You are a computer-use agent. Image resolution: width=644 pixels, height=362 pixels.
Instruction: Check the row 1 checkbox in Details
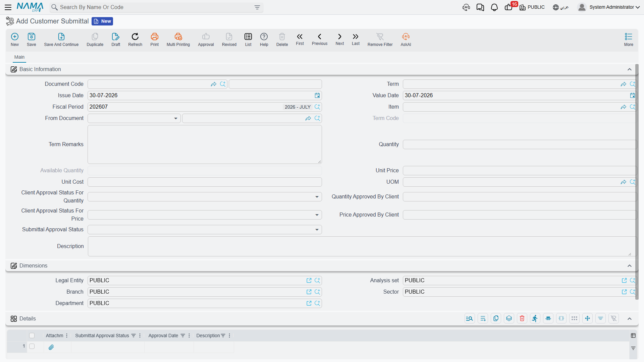point(32,346)
